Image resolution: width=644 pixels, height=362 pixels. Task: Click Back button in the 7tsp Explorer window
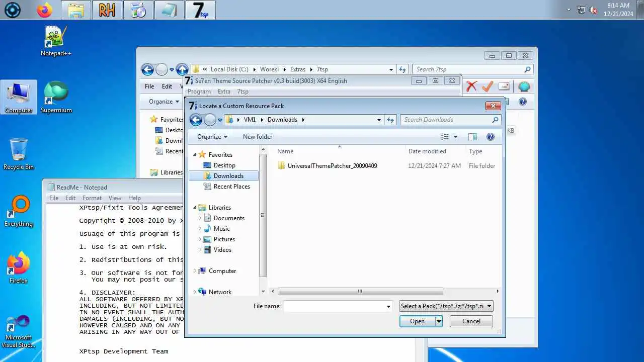[147, 69]
